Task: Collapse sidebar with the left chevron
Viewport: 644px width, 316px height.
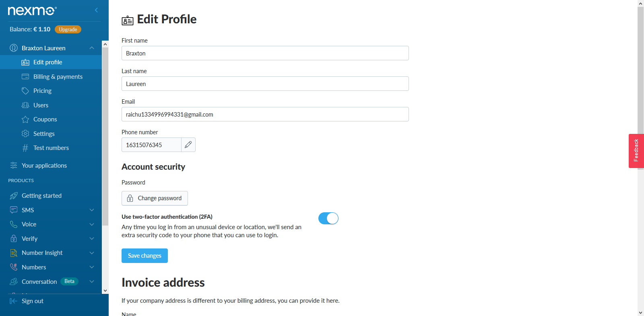Action: click(x=96, y=10)
